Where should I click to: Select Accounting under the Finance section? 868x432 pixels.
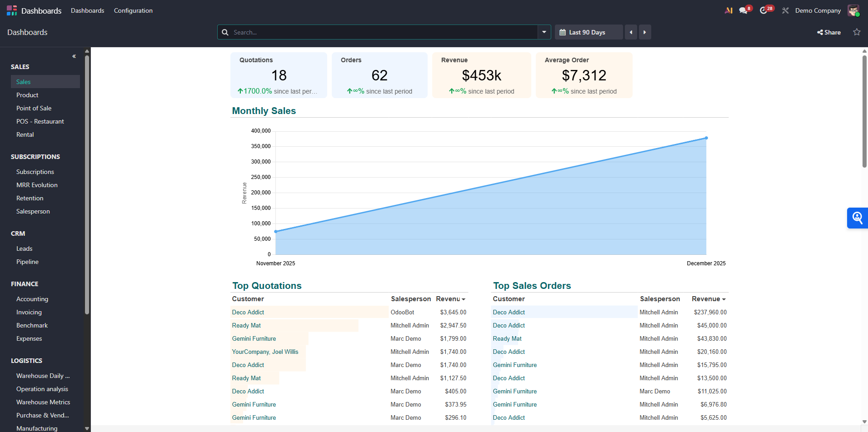pos(32,299)
